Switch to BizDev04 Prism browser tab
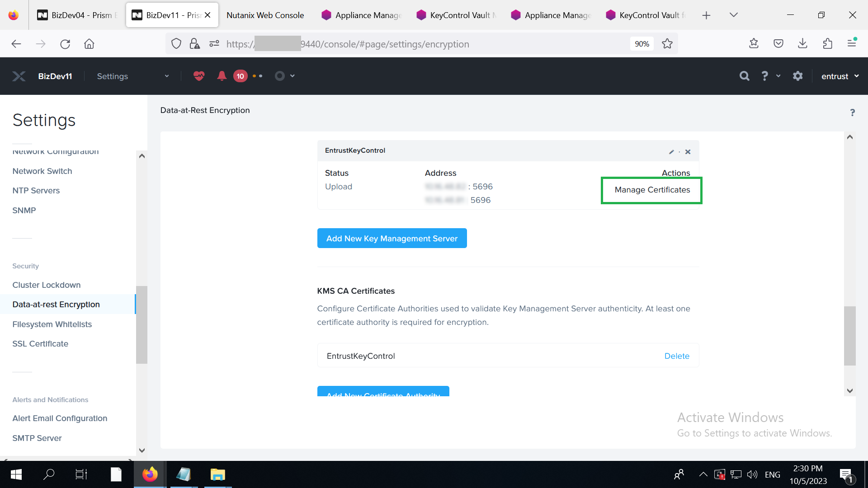The width and height of the screenshot is (868, 488). pyautogui.click(x=77, y=15)
